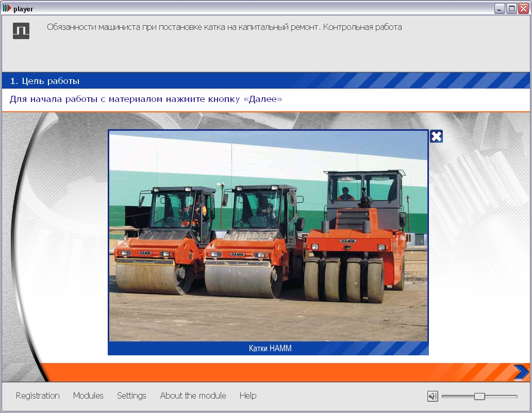The image size is (532, 413).
Task: Click the module logo icon in header
Action: coord(21,31)
